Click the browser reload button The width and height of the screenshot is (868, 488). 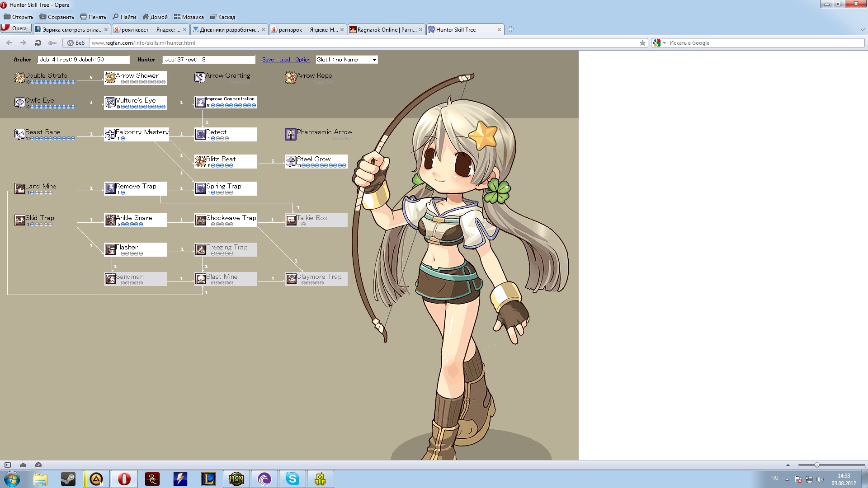[x=38, y=43]
